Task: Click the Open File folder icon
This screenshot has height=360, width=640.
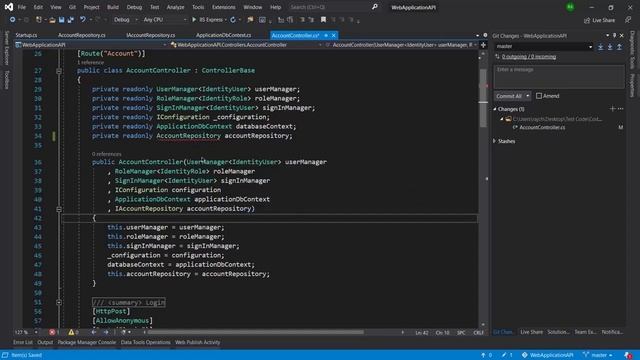Action: (x=52, y=20)
